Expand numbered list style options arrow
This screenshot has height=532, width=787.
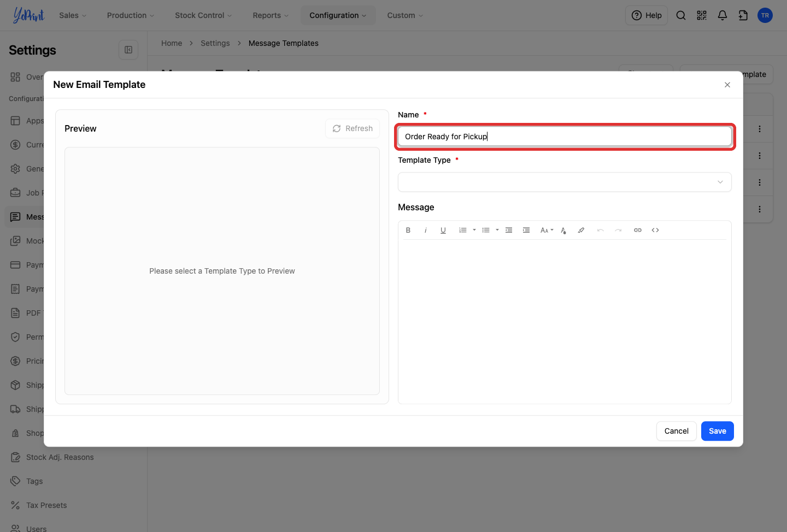[x=474, y=230]
